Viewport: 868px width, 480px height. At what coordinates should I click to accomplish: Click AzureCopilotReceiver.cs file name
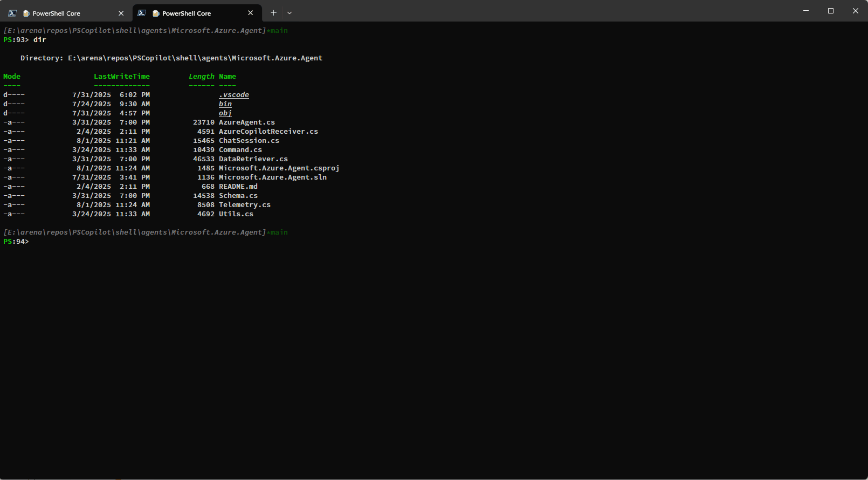pos(268,132)
